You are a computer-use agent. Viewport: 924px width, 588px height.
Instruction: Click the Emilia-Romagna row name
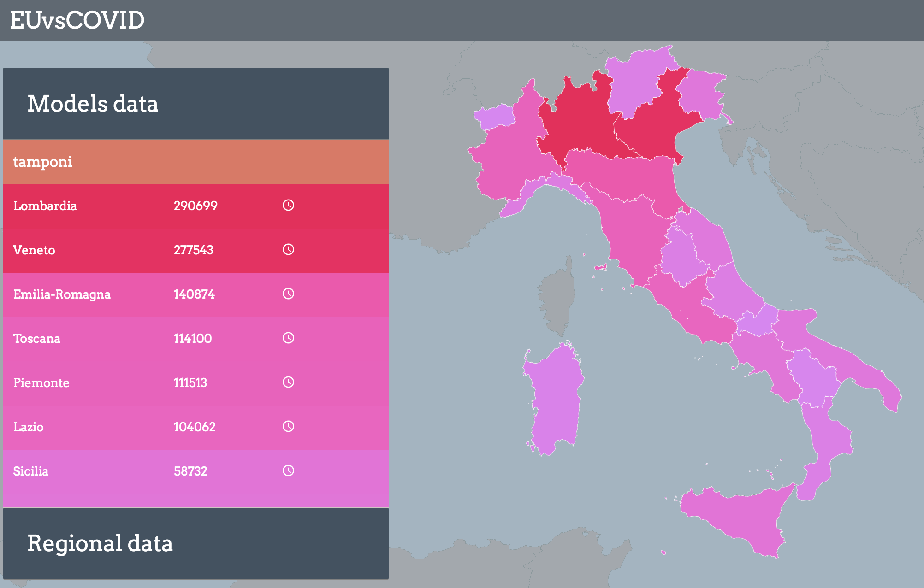click(62, 294)
